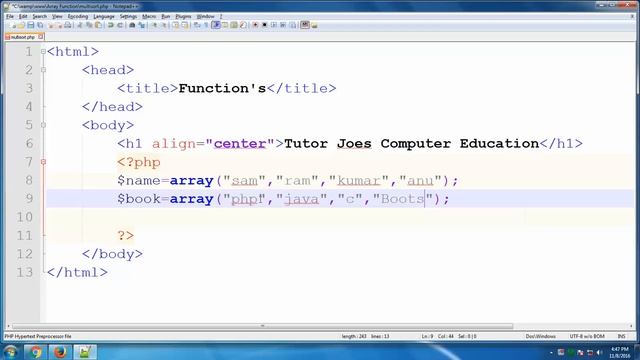Run macro multiple times toolbar icon
640x360 pixels.
pos(283,25)
